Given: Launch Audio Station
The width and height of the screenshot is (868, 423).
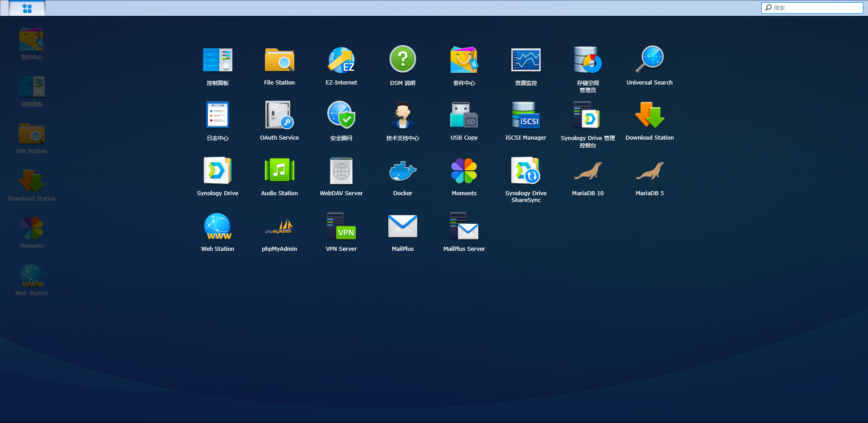Looking at the screenshot, I should click(279, 171).
